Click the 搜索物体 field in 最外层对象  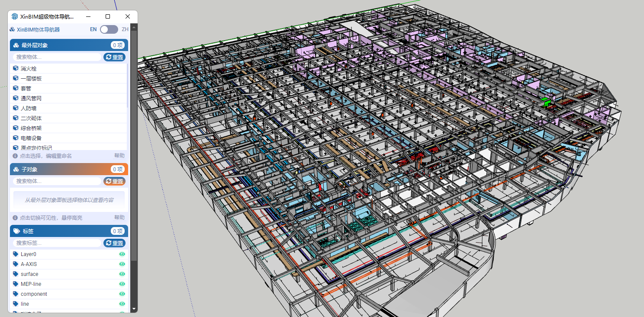click(x=57, y=57)
